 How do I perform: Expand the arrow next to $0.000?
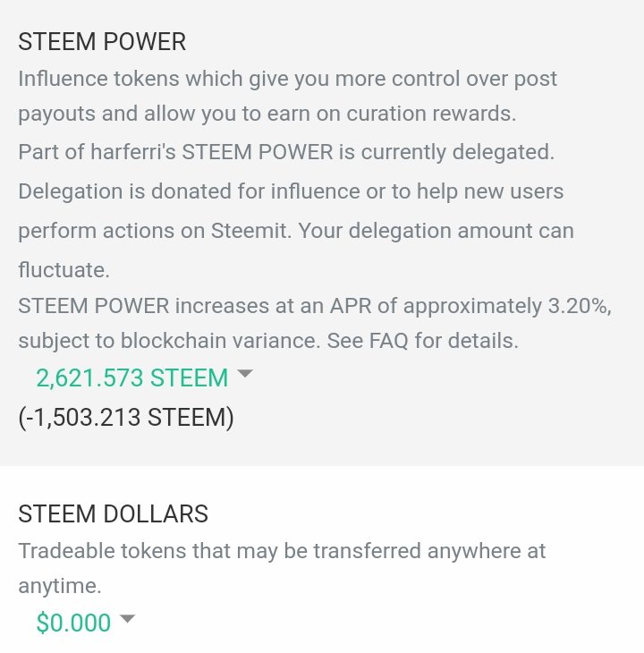(127, 618)
